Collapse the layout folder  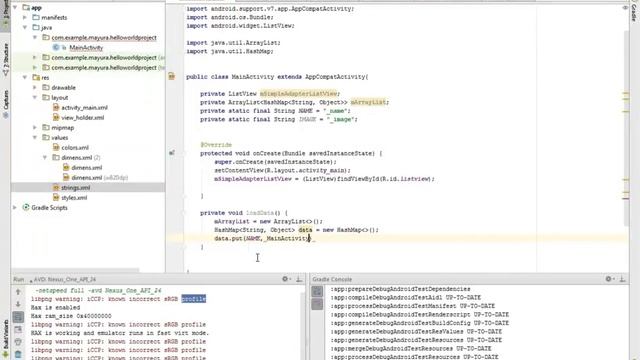tap(35, 98)
